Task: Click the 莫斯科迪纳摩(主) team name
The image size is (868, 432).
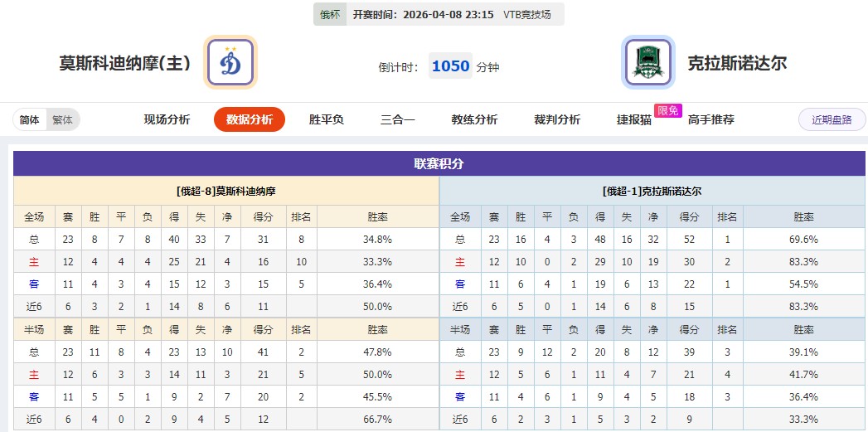Action: [125, 63]
